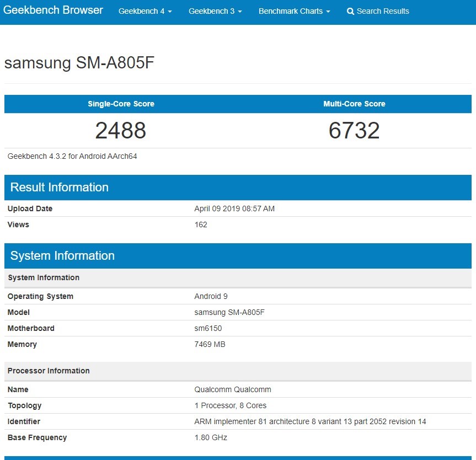Viewport: 476px width, 460px height.
Task: Select upload date April 09 2019 08:57 AM
Action: pos(234,208)
